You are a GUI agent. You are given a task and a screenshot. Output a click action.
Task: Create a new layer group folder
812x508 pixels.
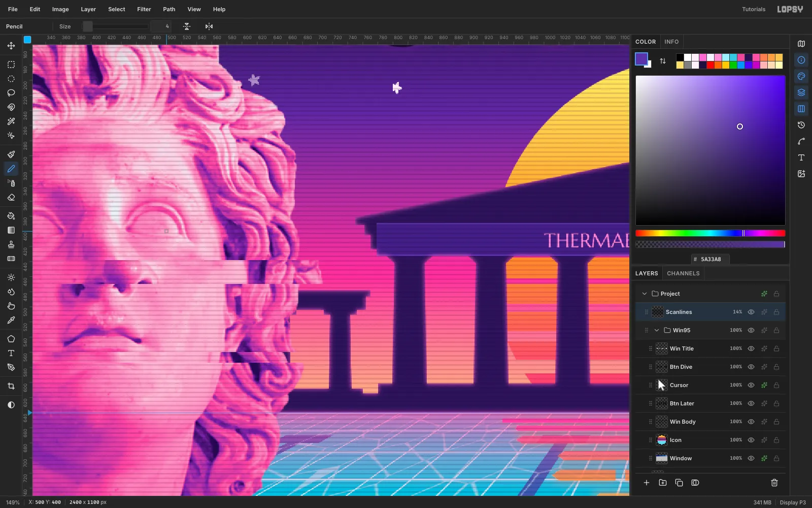[663, 483]
